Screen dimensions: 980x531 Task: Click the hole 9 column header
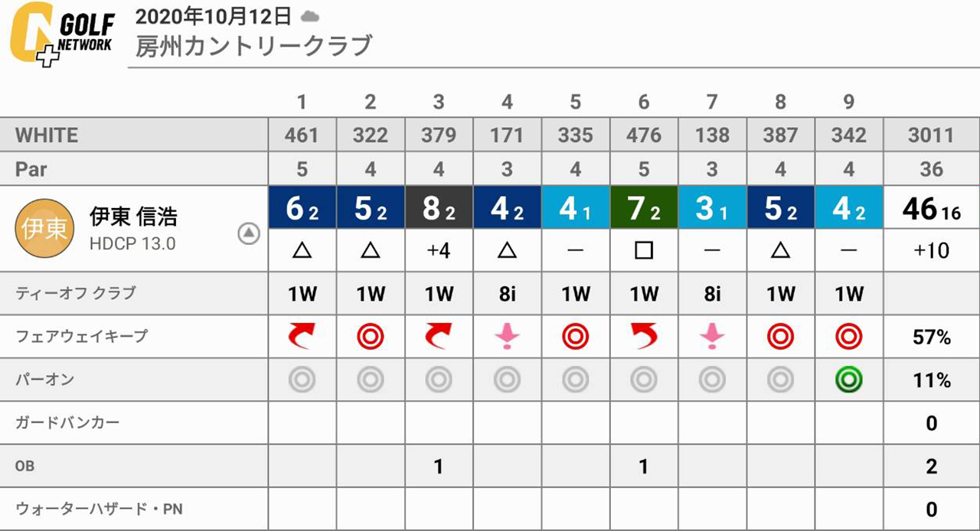(849, 101)
